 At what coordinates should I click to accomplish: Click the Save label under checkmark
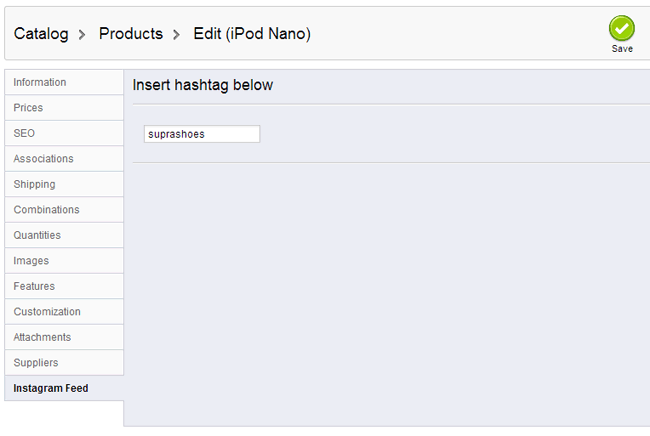click(x=622, y=49)
